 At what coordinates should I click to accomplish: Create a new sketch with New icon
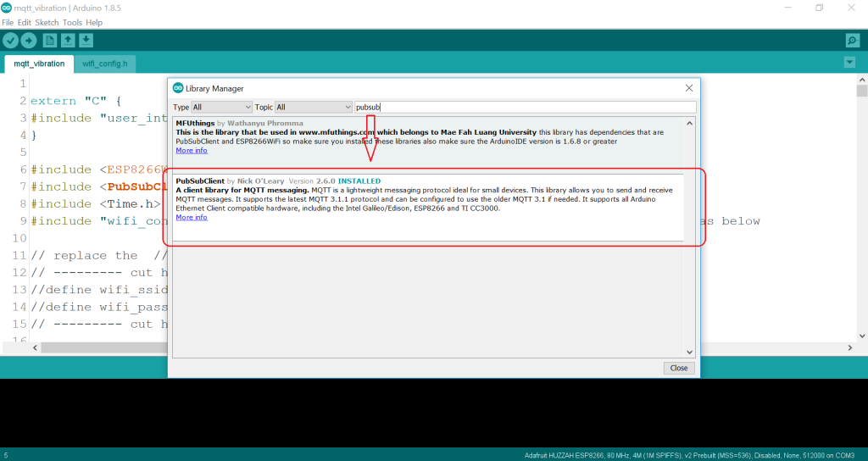coord(50,41)
